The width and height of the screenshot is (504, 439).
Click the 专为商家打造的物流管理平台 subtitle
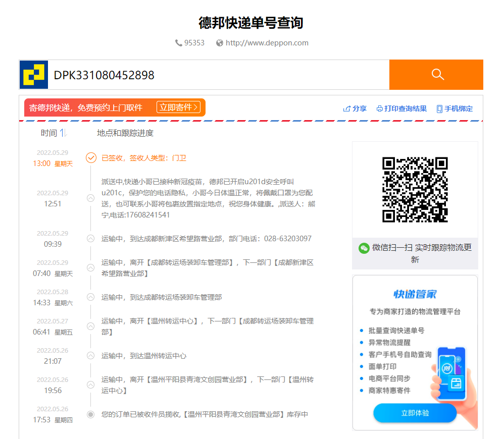[415, 311]
